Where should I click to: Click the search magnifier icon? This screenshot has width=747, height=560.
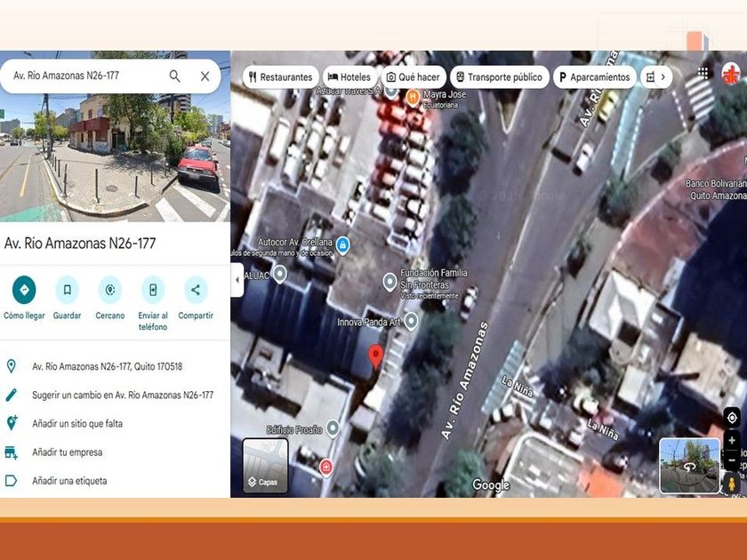click(x=175, y=76)
